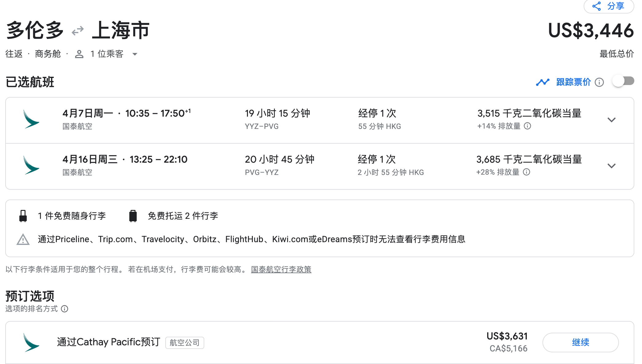Click the 跟踪票价 label text

[x=573, y=82]
